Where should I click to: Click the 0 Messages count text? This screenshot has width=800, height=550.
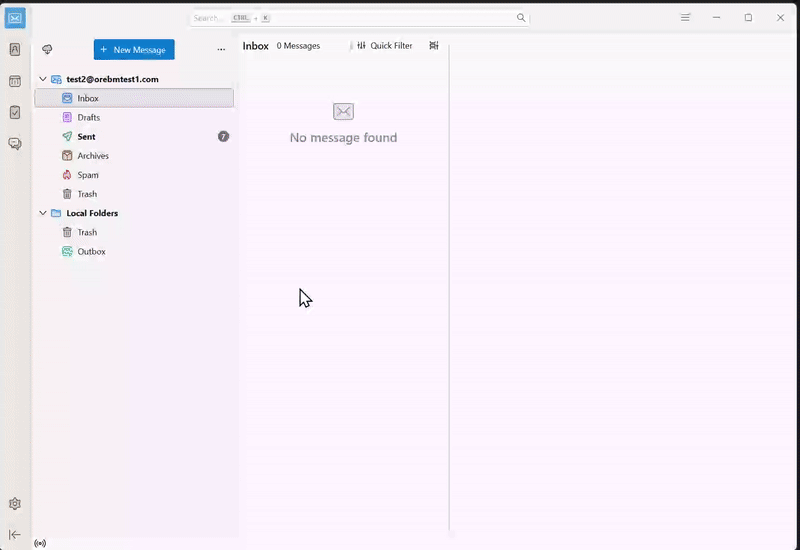[298, 45]
